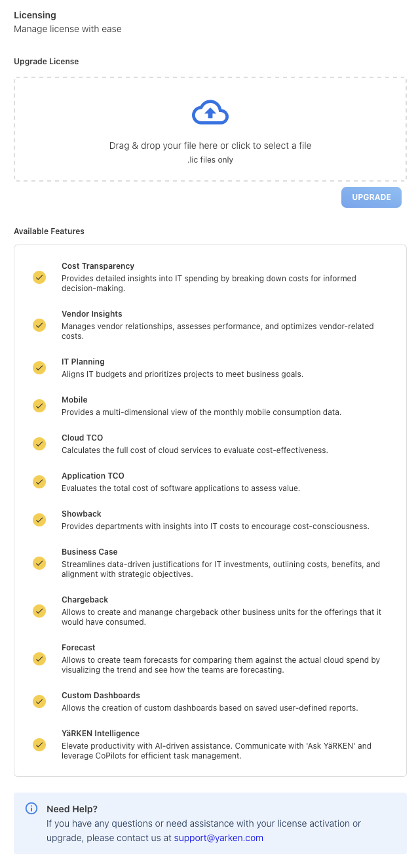Screen dimensions: 418x868
Task: Click the Cloud TCO checkmark icon
Action: coord(39,444)
